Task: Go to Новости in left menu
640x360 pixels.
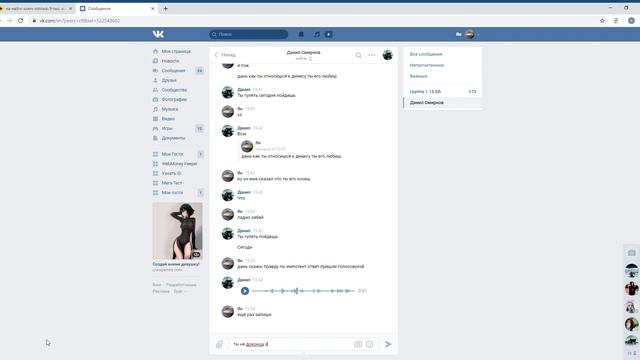Action: 171,61
